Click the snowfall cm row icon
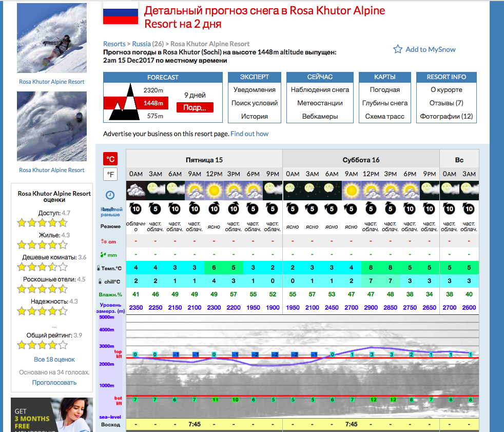The width and height of the screenshot is (504, 432). 104,241
